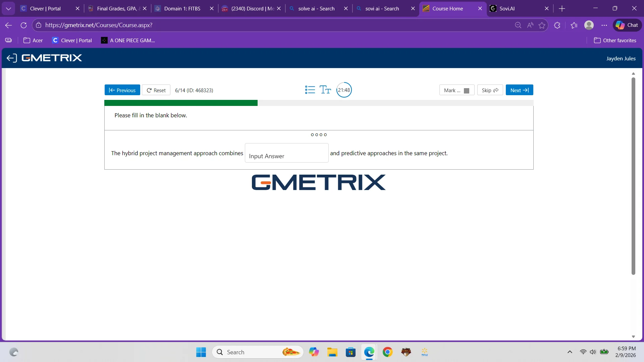
Task: Click the green question progress bar
Action: point(181,103)
